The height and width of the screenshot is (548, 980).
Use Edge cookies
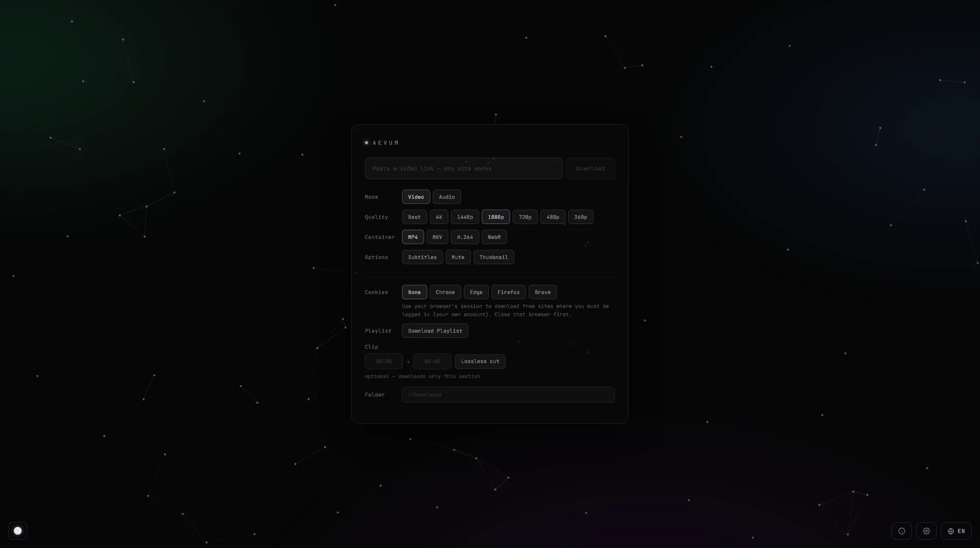click(x=476, y=292)
